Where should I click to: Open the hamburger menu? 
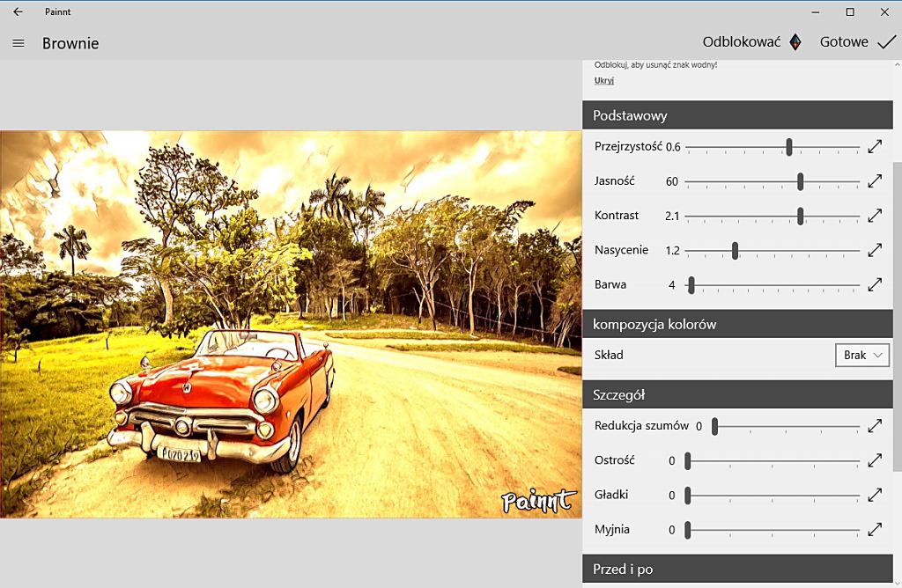18,43
